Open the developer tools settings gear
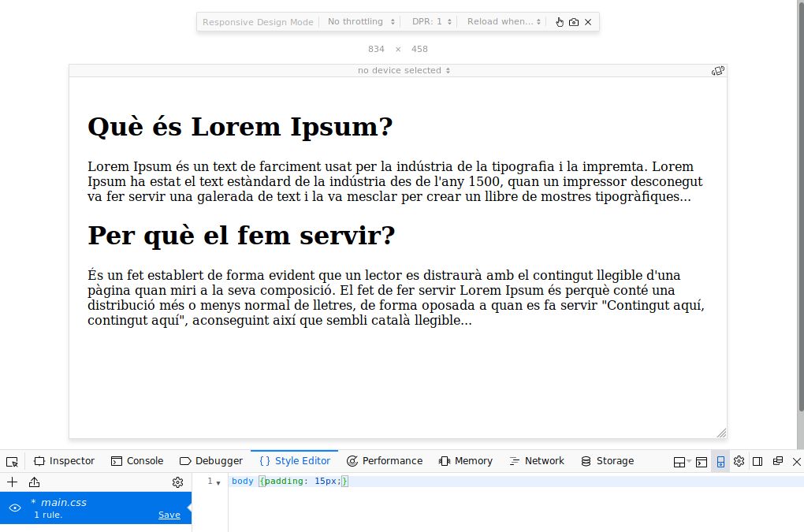This screenshot has height=532, width=804. [739, 461]
